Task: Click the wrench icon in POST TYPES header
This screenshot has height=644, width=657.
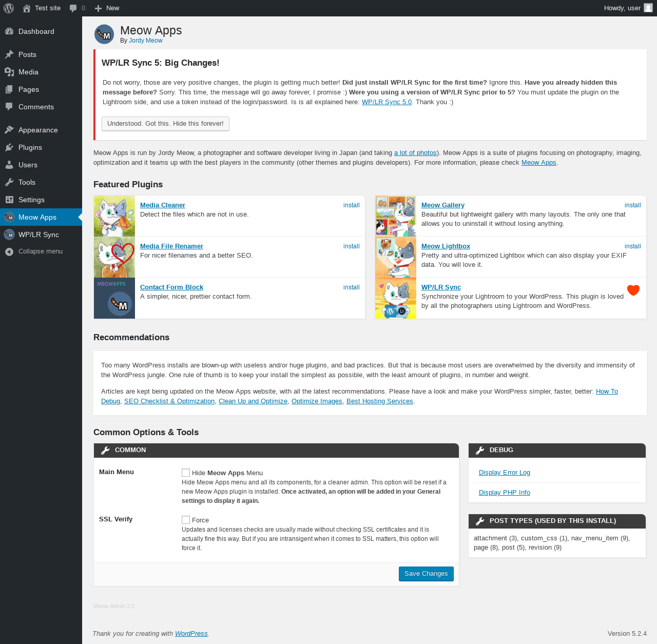Action: [x=480, y=521]
